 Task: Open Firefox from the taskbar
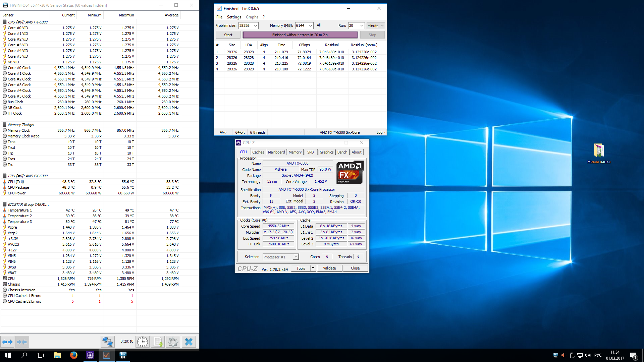coord(74,355)
